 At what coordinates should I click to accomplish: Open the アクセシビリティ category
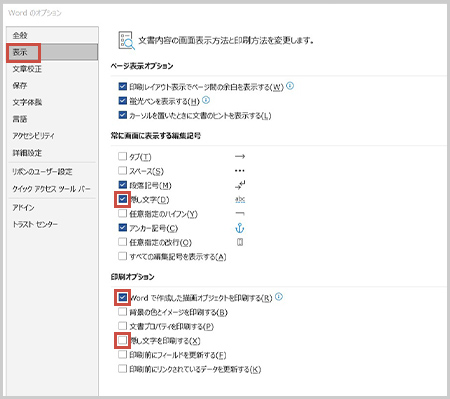52,136
